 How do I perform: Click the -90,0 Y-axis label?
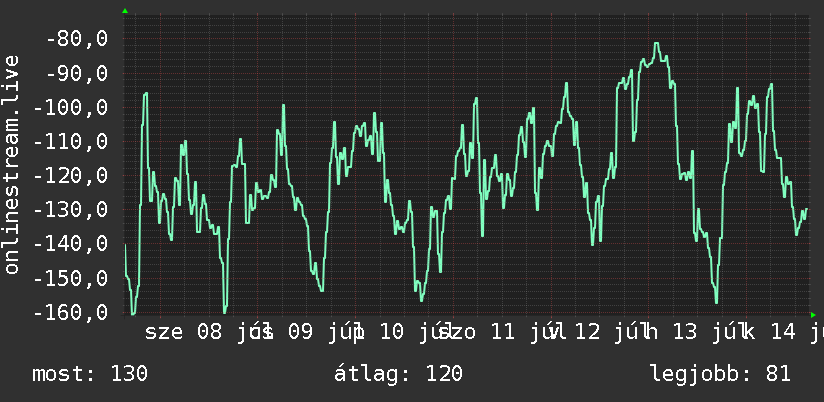[77, 74]
